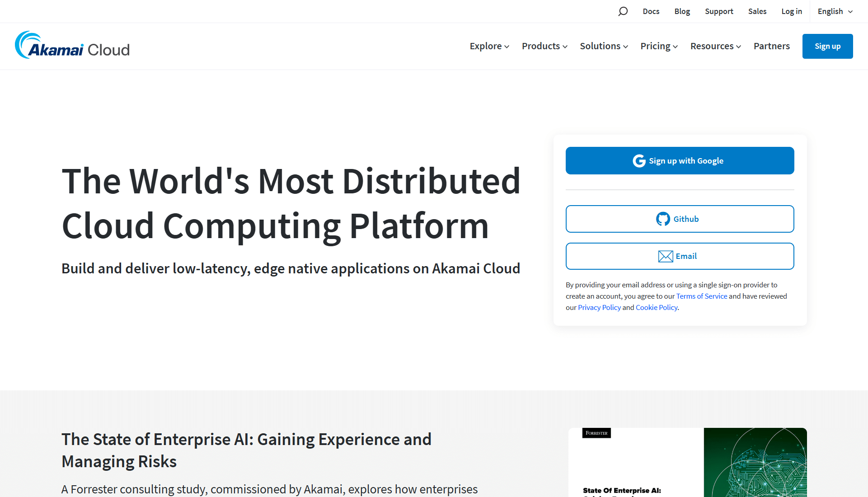
Task: Click the Email envelope icon
Action: click(666, 256)
